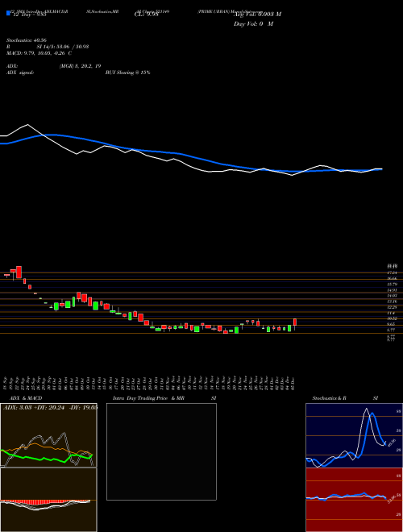Image resolution: width=403 pixels, height=532 pixels.
Task: Click the blue Stochastics chart panel
Action: click(354, 435)
